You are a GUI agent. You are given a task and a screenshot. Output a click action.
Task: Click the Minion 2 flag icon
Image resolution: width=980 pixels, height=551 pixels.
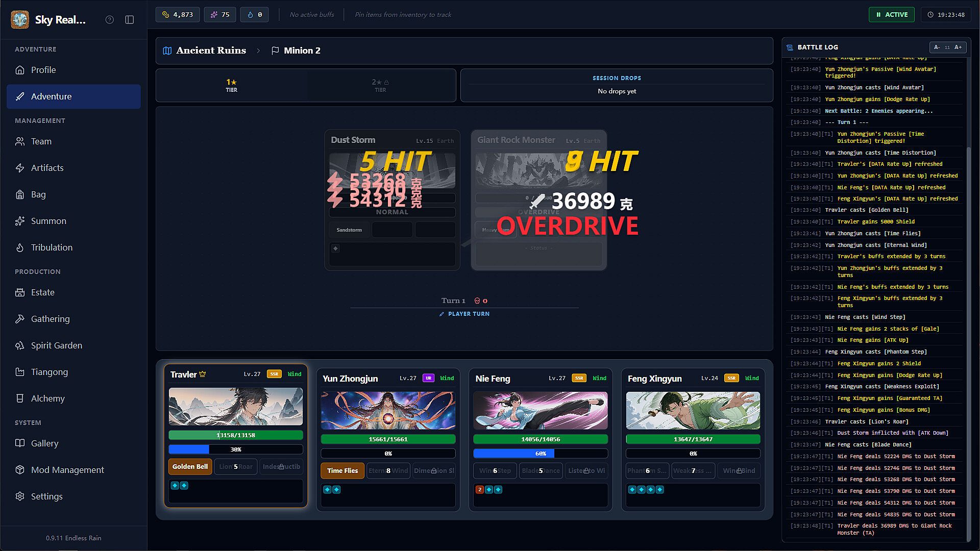(275, 51)
